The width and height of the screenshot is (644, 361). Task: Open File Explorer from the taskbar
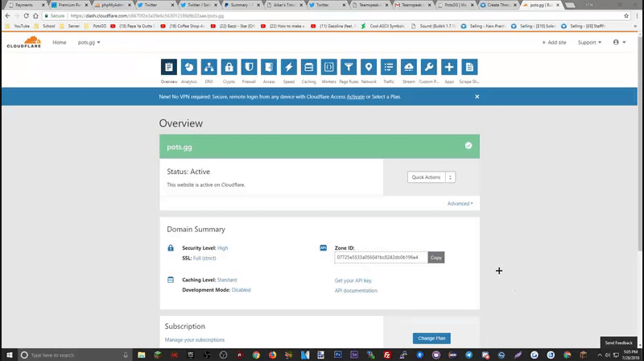[142, 355]
